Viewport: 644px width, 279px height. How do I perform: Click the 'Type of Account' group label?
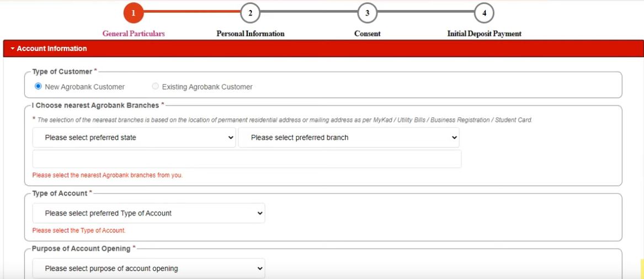pyautogui.click(x=60, y=193)
